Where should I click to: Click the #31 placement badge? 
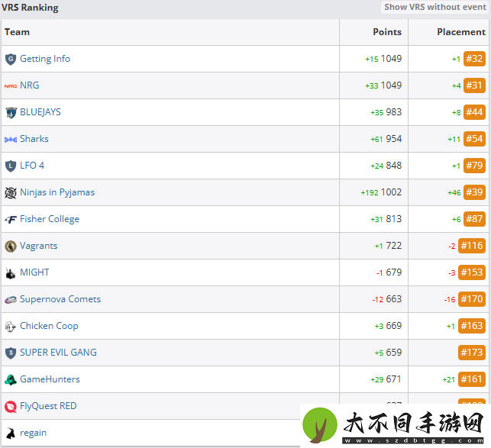click(474, 85)
